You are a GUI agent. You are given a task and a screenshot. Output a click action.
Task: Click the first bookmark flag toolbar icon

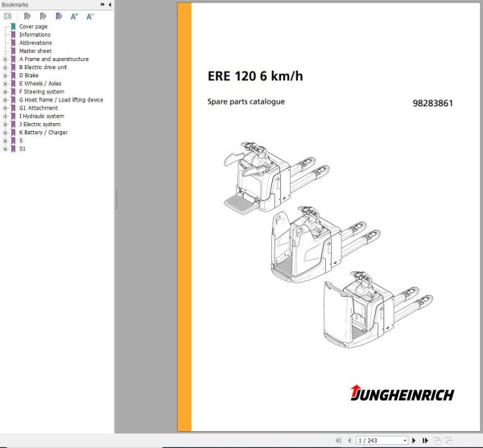[x=27, y=16]
